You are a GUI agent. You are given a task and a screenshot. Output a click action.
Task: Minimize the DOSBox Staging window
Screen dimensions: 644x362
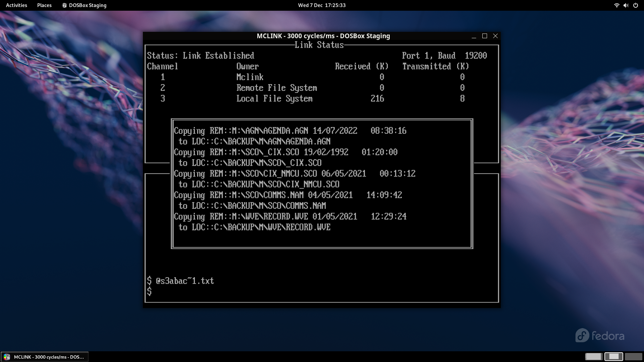click(474, 36)
